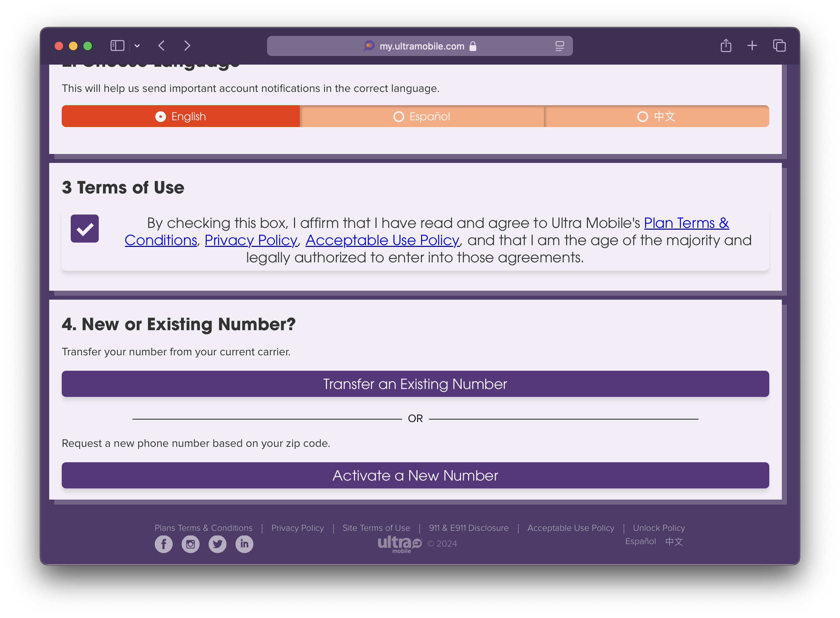This screenshot has height=618, width=840.
Task: Click the Ultra Mobile Instagram icon
Action: pos(190,543)
